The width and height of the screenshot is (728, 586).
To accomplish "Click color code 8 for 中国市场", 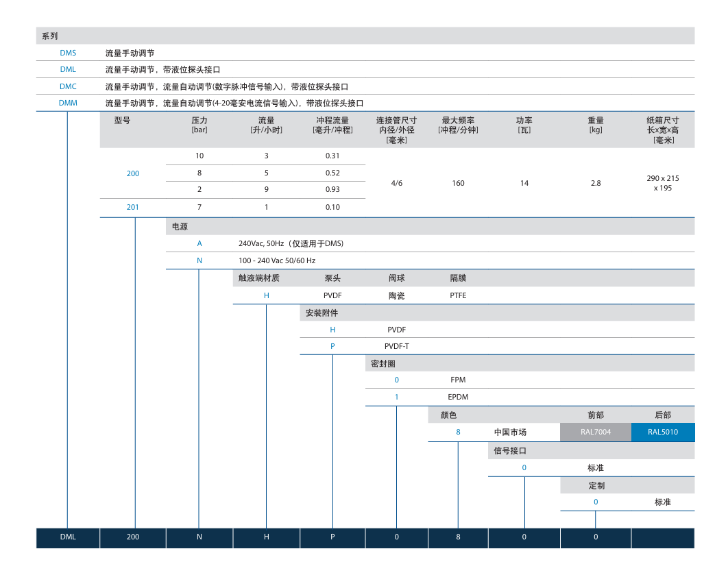I will point(458,432).
